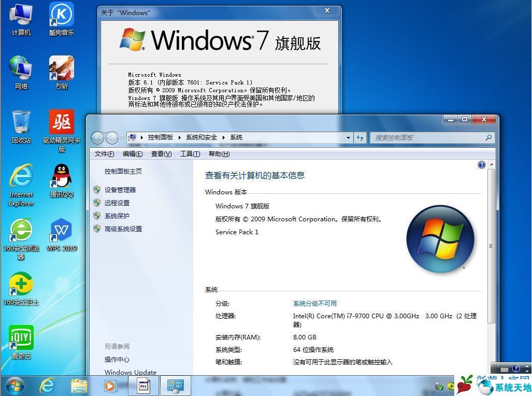This screenshot has height=396, width=532.
Task: Click the 查看有关计算机的基本信息 heading
Action: point(255,175)
